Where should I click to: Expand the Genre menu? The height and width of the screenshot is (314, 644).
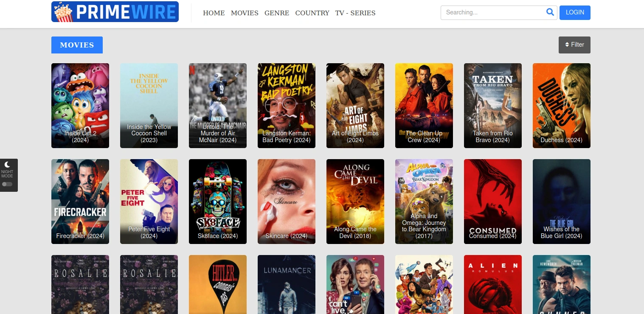pos(276,13)
